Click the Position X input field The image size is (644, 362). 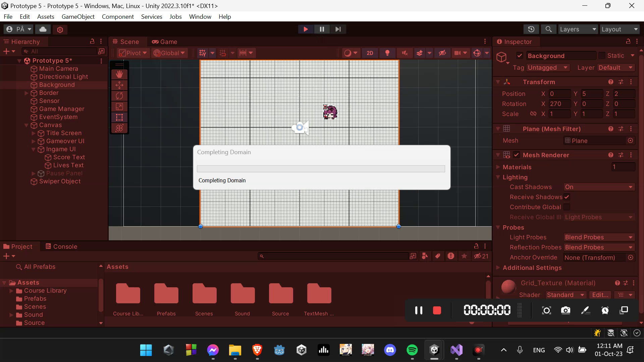[x=559, y=94]
